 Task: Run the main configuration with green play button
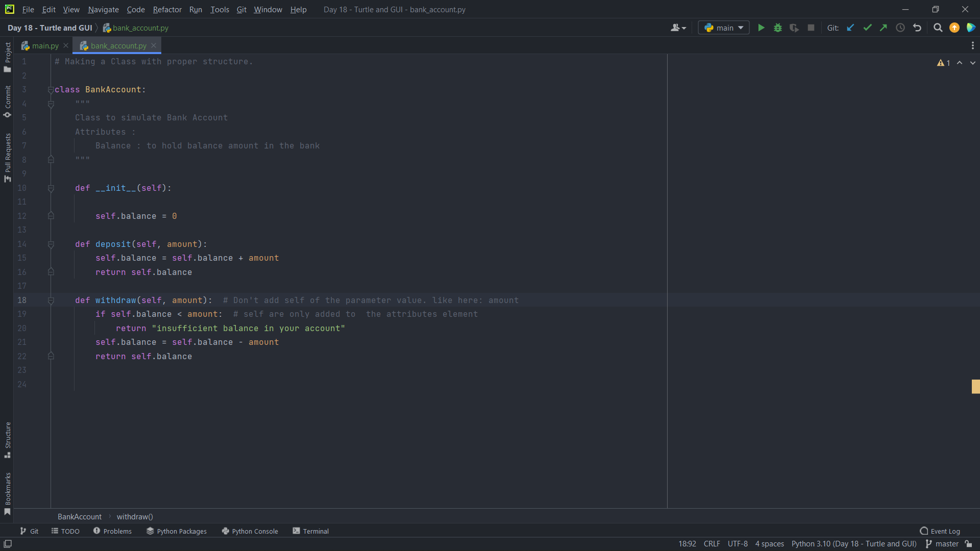click(x=761, y=28)
